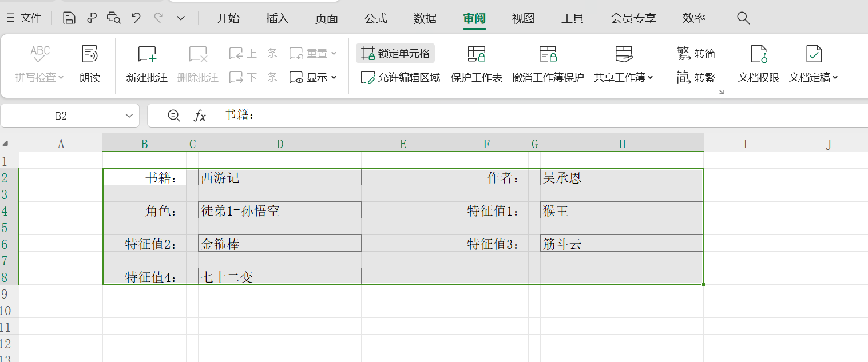Switch to the 视图 tab
Viewport: 868px width, 362px height.
click(524, 18)
